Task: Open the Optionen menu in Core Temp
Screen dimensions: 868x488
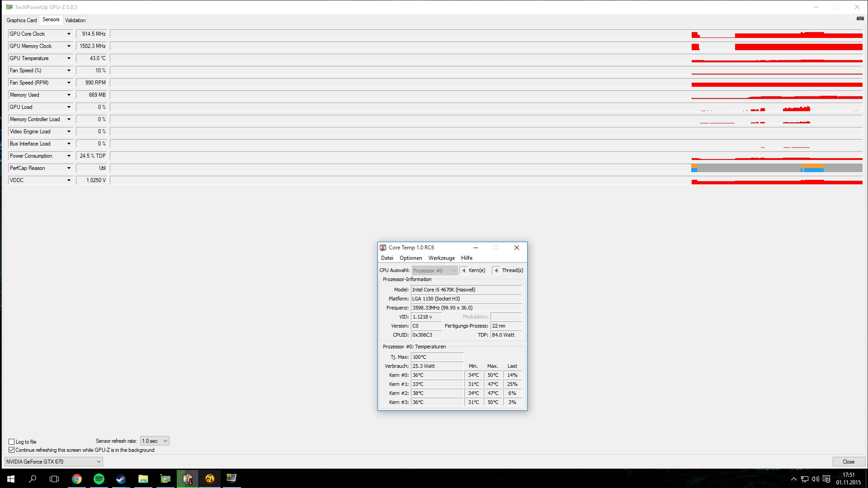Action: click(410, 258)
